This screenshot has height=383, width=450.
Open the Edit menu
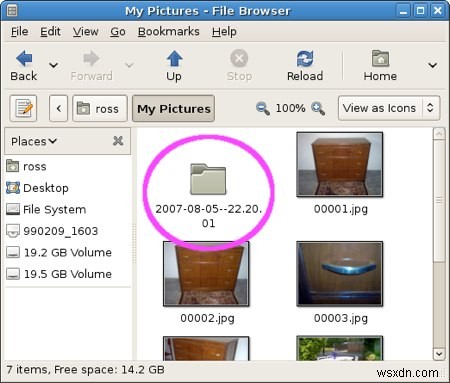[x=50, y=32]
